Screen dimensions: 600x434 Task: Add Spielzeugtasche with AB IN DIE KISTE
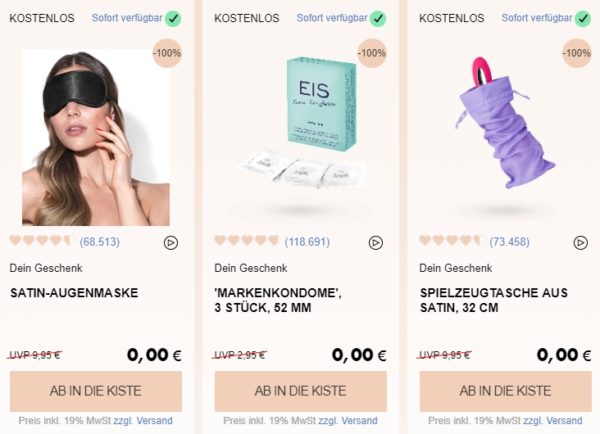coord(505,391)
